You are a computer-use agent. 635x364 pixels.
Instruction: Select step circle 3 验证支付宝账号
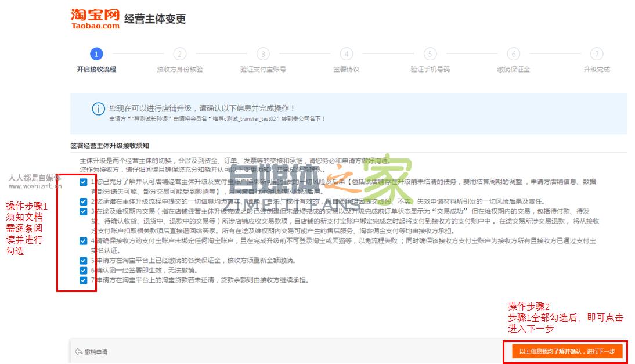(263, 54)
